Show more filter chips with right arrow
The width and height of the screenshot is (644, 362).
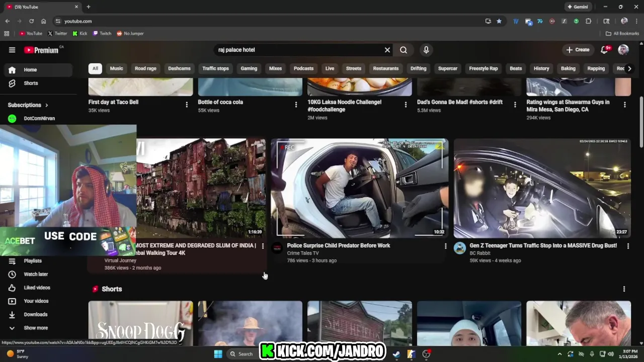coord(629,68)
